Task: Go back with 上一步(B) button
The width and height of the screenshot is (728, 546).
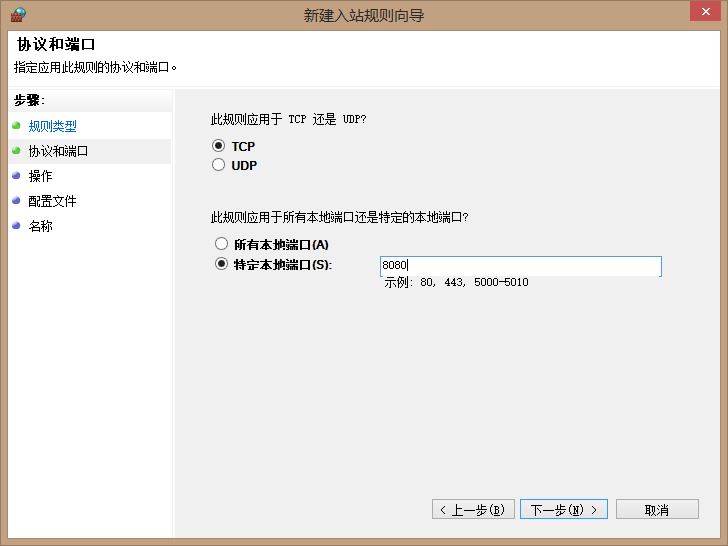Action: click(x=473, y=509)
